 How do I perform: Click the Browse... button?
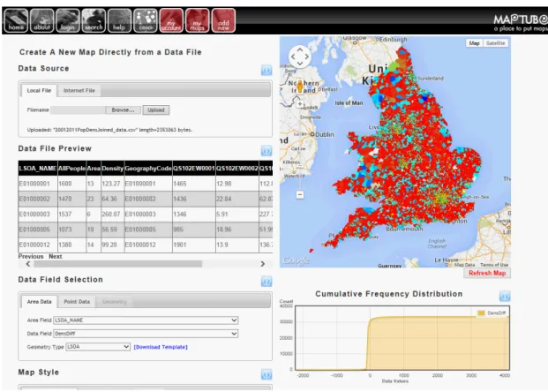pyautogui.click(x=123, y=109)
